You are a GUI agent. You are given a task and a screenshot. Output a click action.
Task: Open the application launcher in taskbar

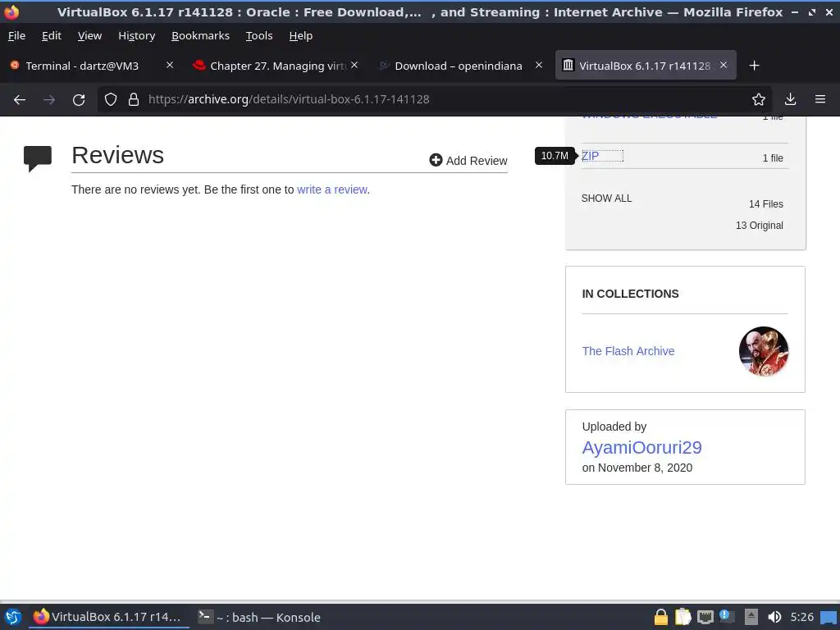tap(13, 617)
